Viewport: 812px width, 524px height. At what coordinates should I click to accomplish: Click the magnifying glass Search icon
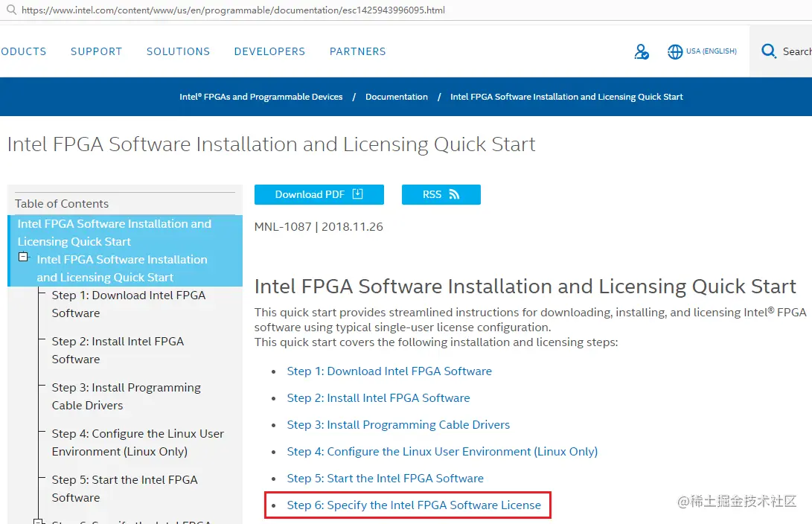coord(769,51)
